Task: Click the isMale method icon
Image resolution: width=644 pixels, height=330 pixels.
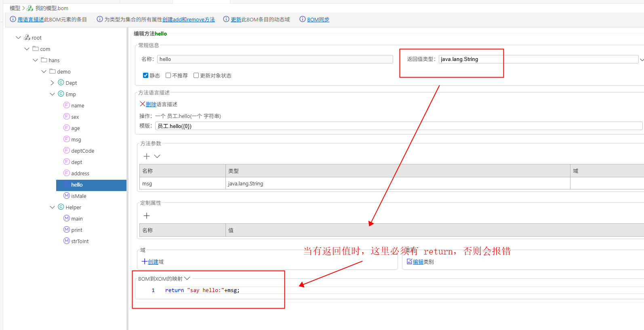Action: click(67, 195)
